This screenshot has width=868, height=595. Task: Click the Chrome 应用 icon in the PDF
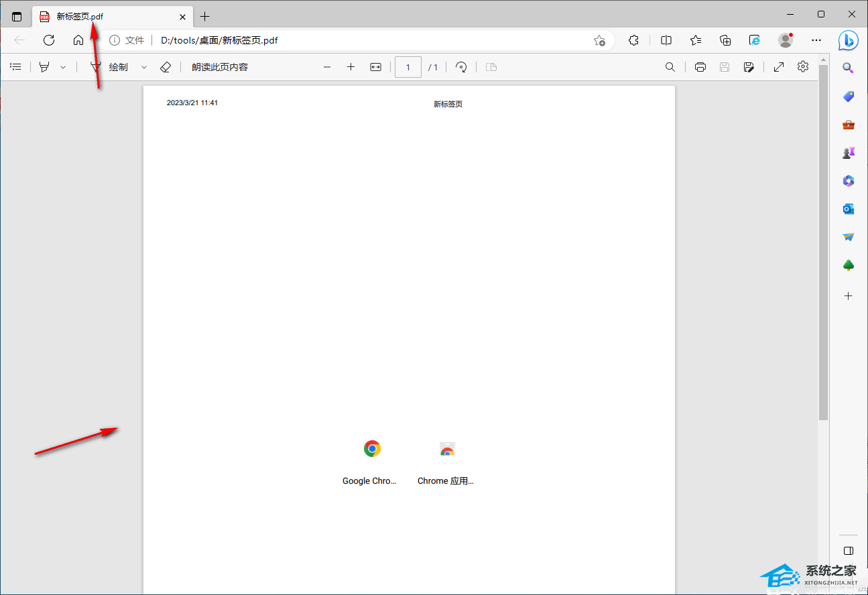coord(447,449)
